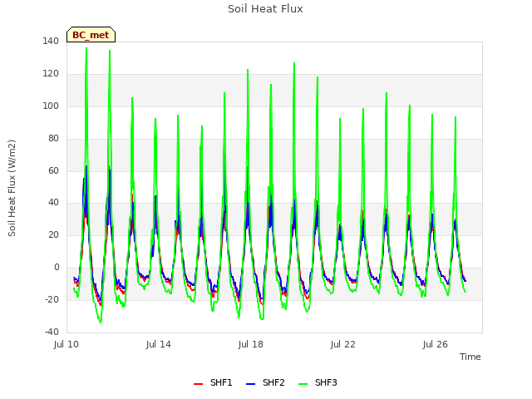Image resolution: width=532 pixels, height=399 pixels.
Task: Click the lowest SHF3 trough near -34 W/m2
Action: point(101,322)
